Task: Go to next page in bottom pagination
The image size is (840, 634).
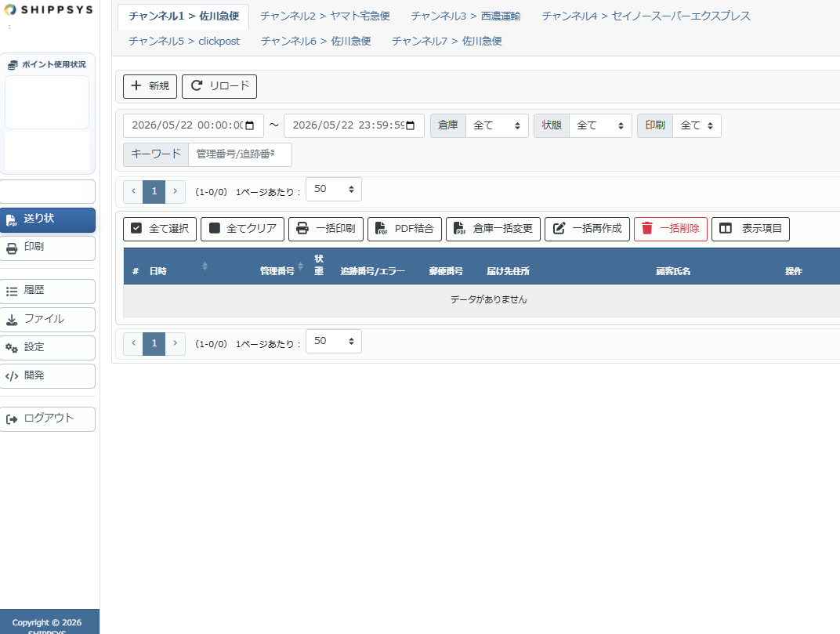Action: (176, 343)
